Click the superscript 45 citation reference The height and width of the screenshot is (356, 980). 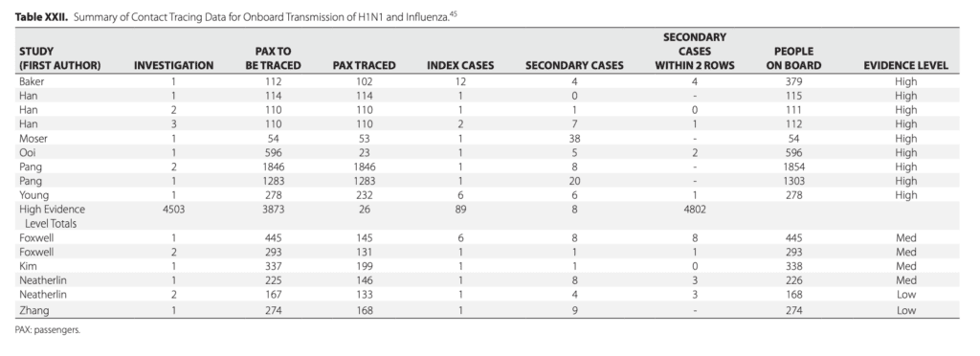pyautogui.click(x=455, y=13)
